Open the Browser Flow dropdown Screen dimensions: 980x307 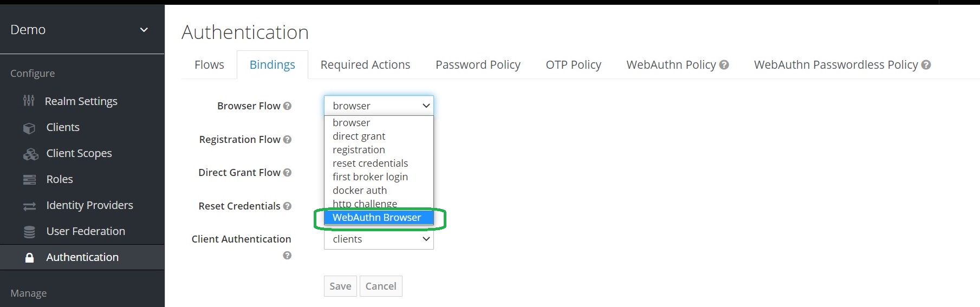click(x=379, y=106)
